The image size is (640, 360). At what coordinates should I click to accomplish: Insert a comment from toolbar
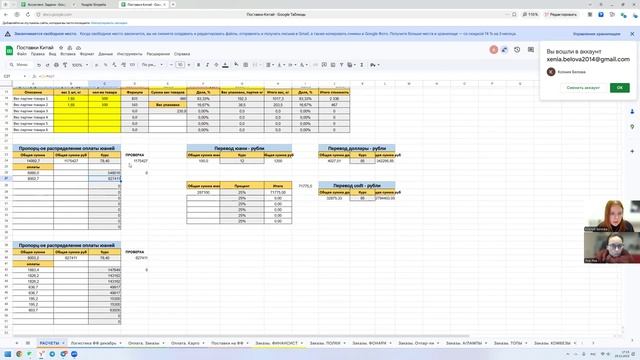tap(324, 65)
